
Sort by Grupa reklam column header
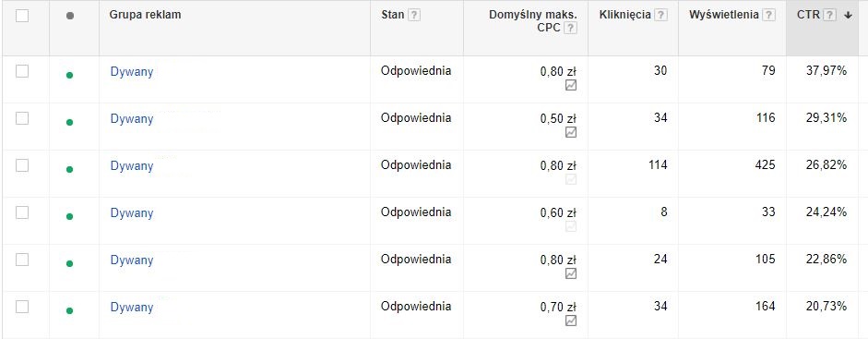pos(145,15)
